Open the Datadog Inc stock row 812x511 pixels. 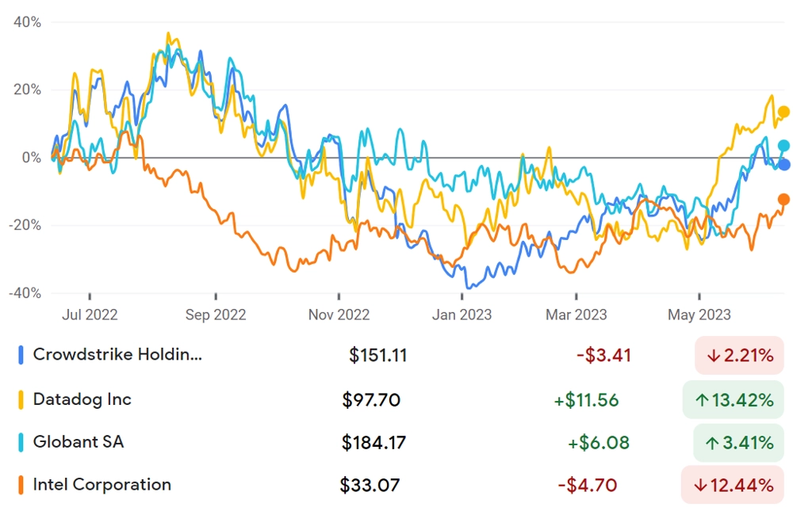[x=400, y=400]
